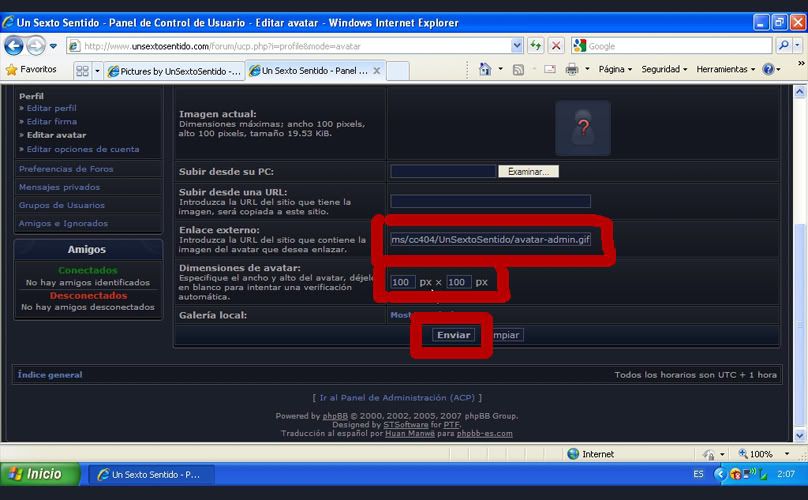Viewport: 808px width, 500px height.
Task: Click the Home page icon
Action: [485, 69]
